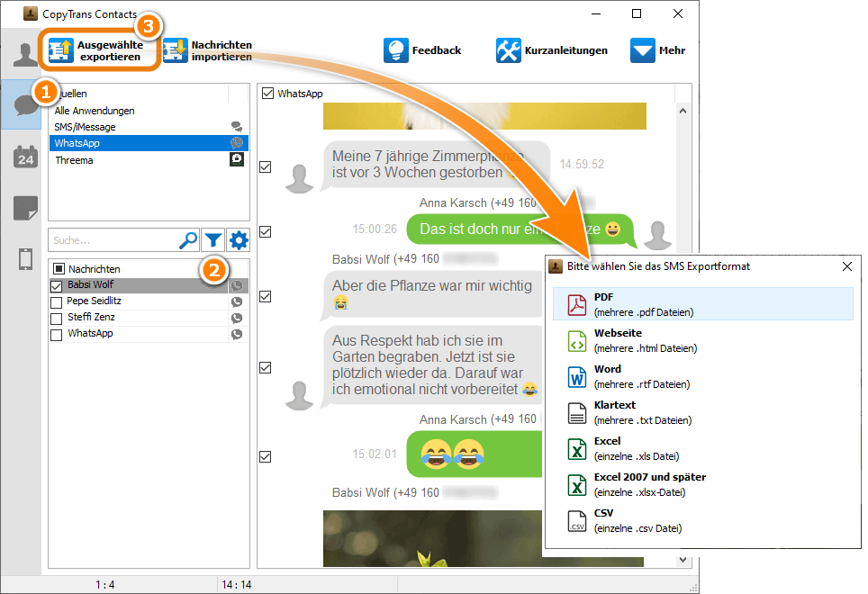Screen dimensions: 868x594
Task: Click the Klartext text file icon
Action: click(577, 413)
